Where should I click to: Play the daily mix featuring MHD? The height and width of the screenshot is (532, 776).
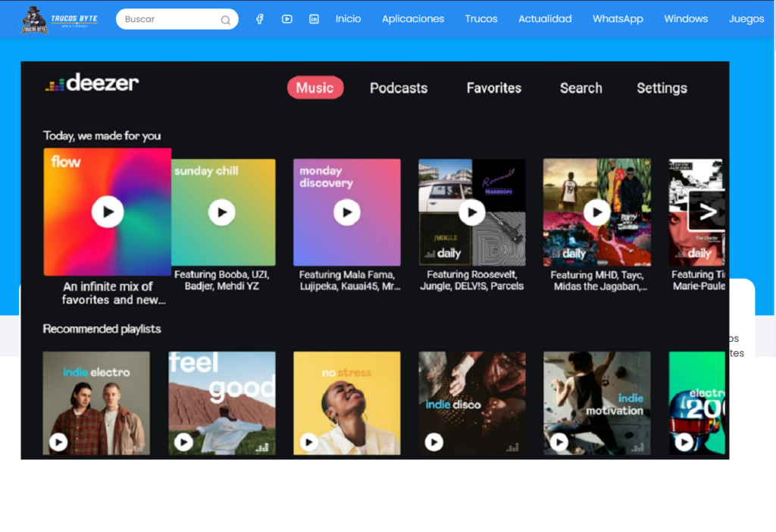coord(597,212)
